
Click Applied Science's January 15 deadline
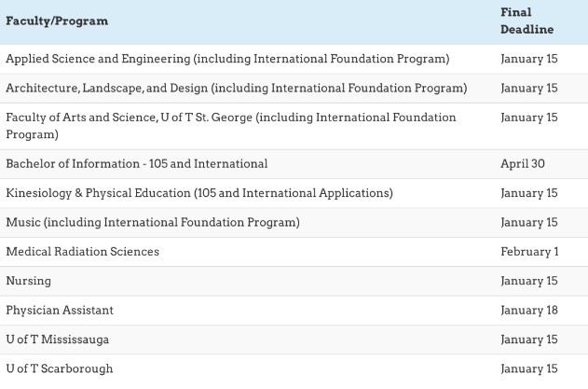click(x=528, y=59)
